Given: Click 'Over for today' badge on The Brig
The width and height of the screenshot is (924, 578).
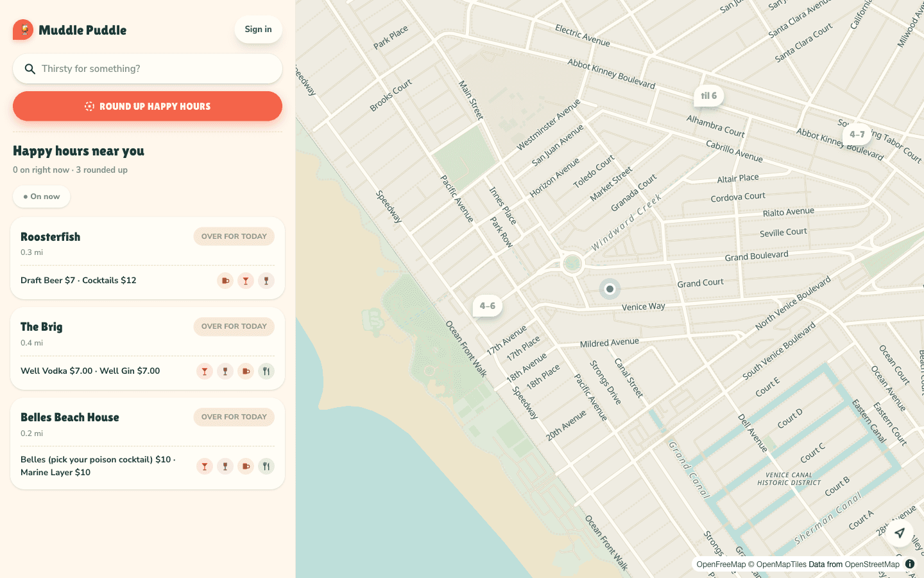Looking at the screenshot, I should (234, 326).
